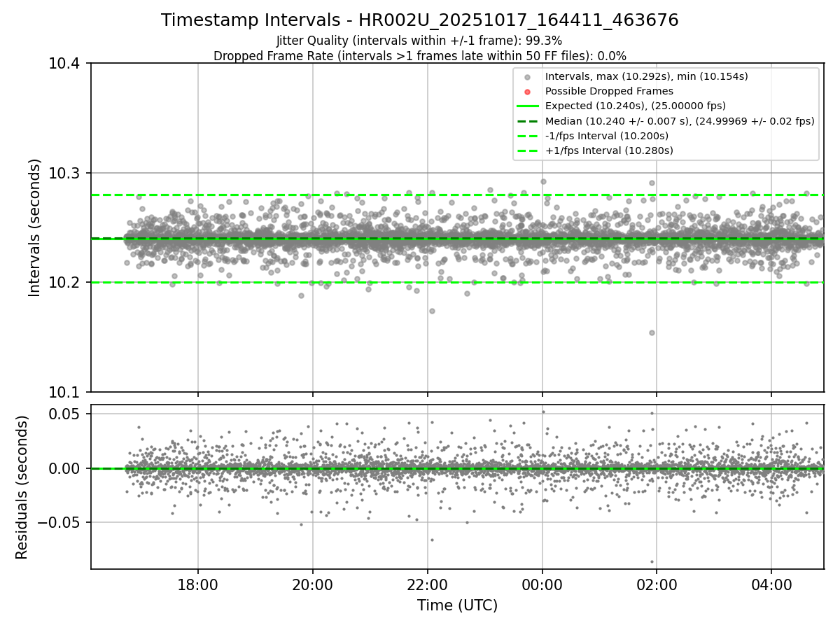The height and width of the screenshot is (630, 840).
Task: Click the 22:00 x-axis tick label
Action: click(427, 584)
